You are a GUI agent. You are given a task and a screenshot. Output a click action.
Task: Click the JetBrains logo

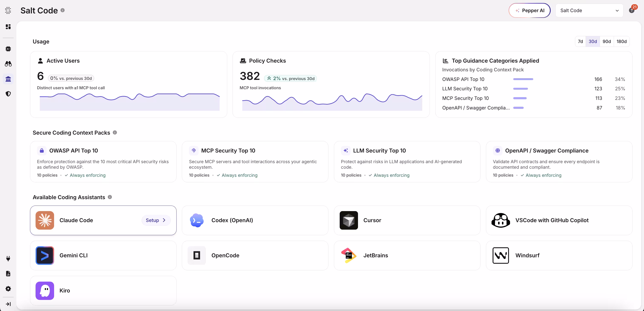coord(349,255)
